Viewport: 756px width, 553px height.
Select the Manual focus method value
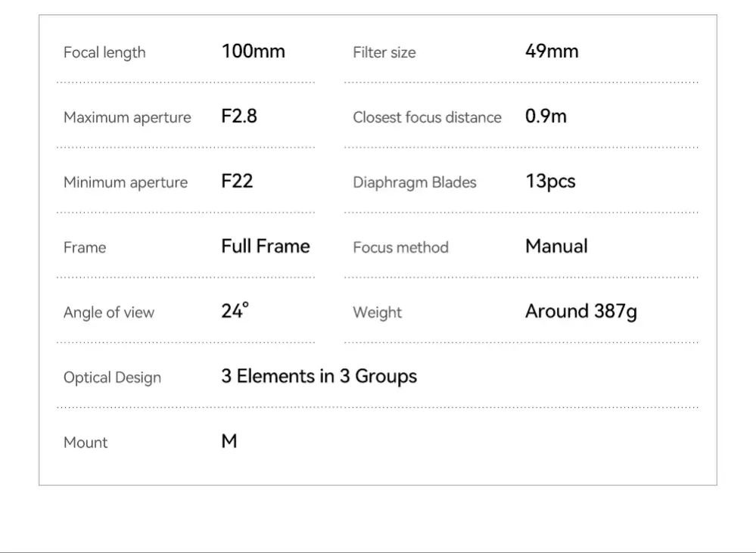point(556,247)
